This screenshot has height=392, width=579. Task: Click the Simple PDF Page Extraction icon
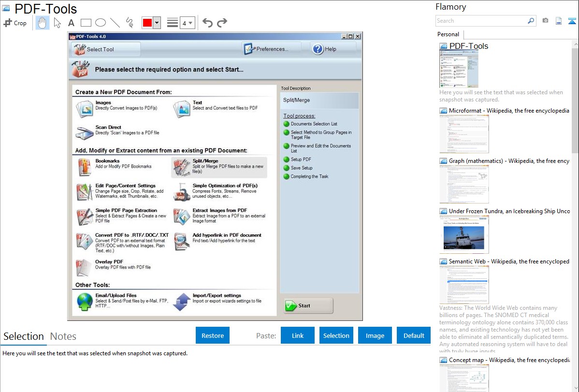[85, 217]
